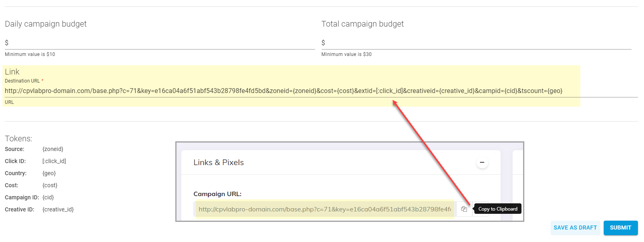Select the Campaign URL text box

(324, 209)
